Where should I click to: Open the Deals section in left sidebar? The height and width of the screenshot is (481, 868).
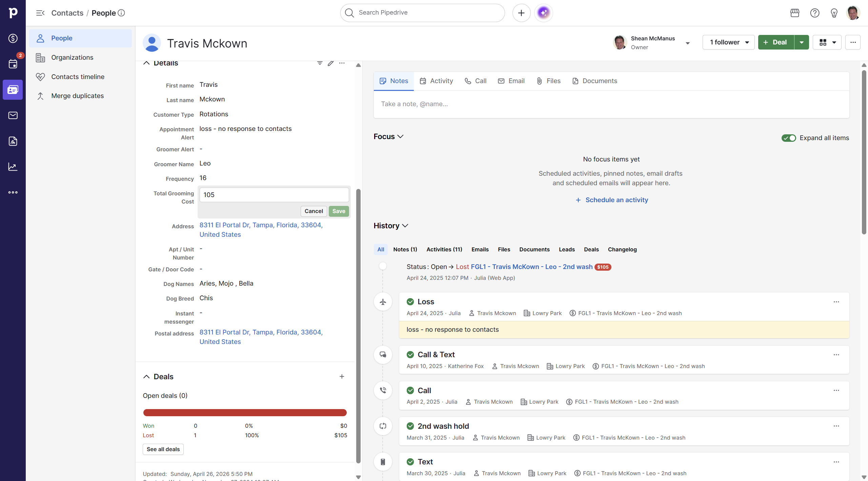click(x=13, y=38)
